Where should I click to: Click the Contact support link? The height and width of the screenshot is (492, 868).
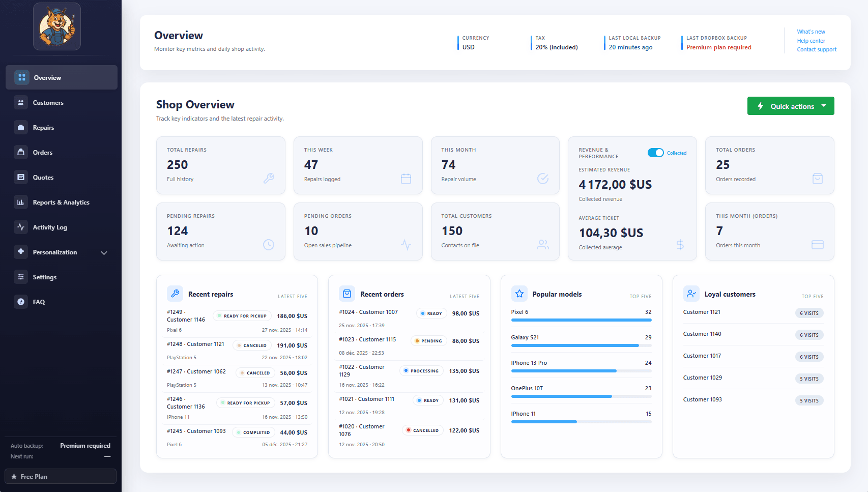pyautogui.click(x=817, y=49)
